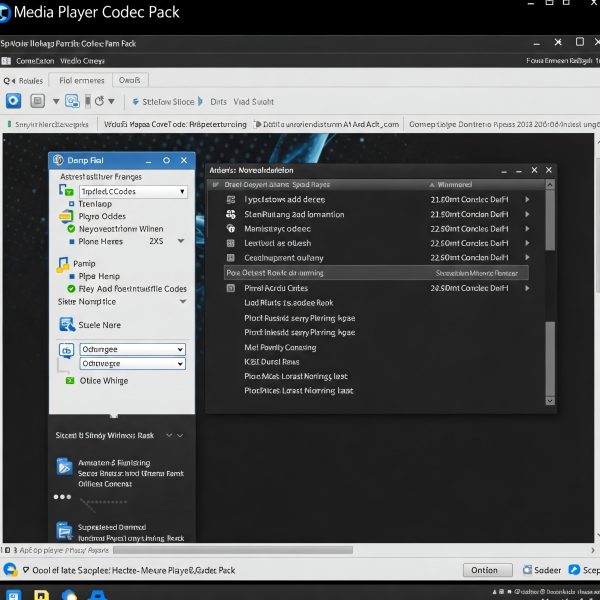The height and width of the screenshot is (600, 600).
Task: Click icon beside 'StenRuitang aod lomantion'
Action: (x=231, y=214)
